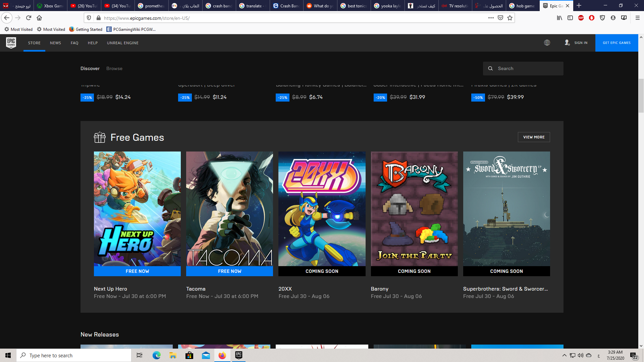Click the Adblock Plus extension icon
644x362 pixels.
[x=581, y=18]
